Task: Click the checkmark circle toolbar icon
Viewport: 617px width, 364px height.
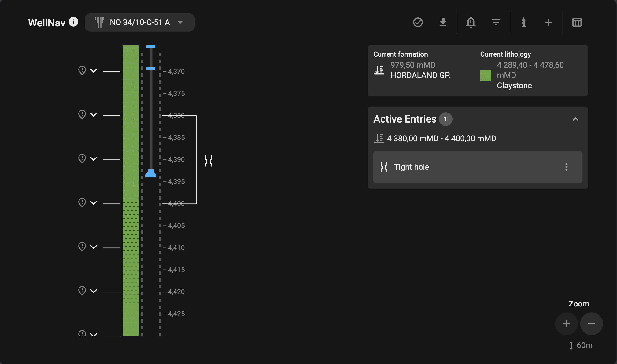Action: click(x=418, y=22)
